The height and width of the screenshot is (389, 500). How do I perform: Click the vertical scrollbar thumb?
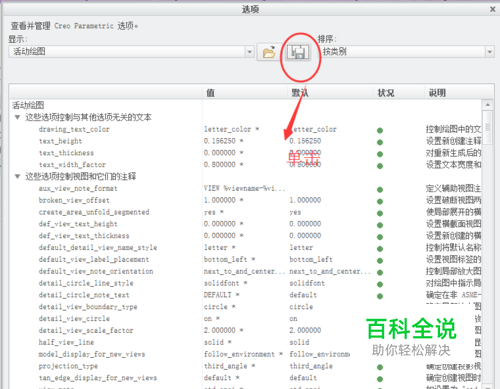[x=488, y=127]
